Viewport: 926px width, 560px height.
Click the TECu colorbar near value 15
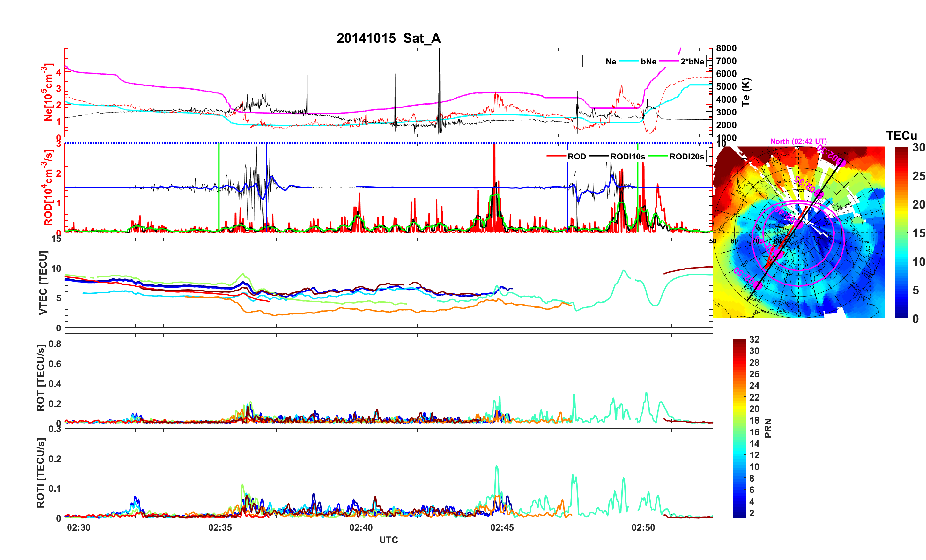tap(901, 233)
